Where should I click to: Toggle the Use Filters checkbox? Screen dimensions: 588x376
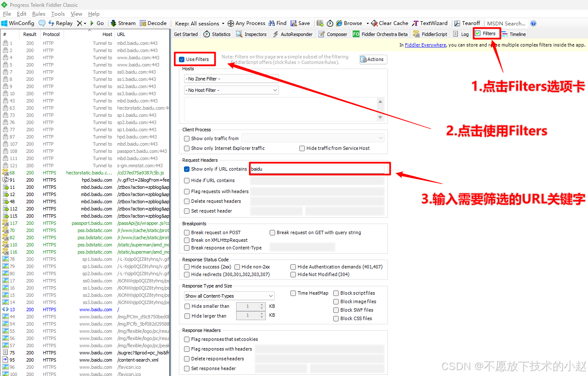181,59
